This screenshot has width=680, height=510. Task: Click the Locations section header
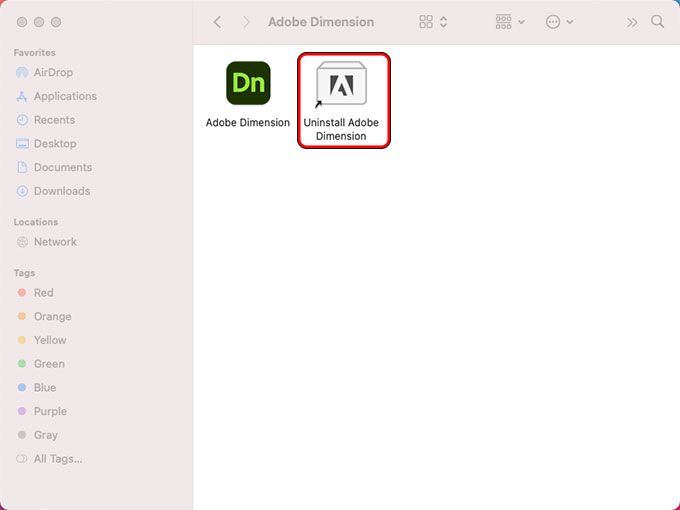tap(36, 222)
